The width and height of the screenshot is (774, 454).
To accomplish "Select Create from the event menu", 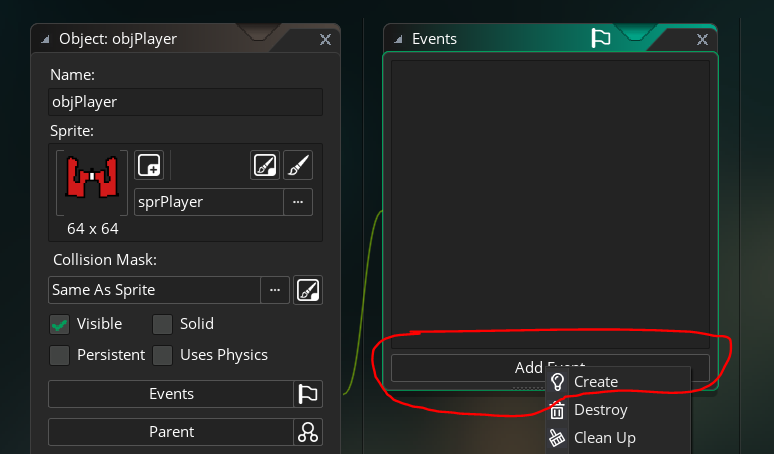I will (x=618, y=381).
